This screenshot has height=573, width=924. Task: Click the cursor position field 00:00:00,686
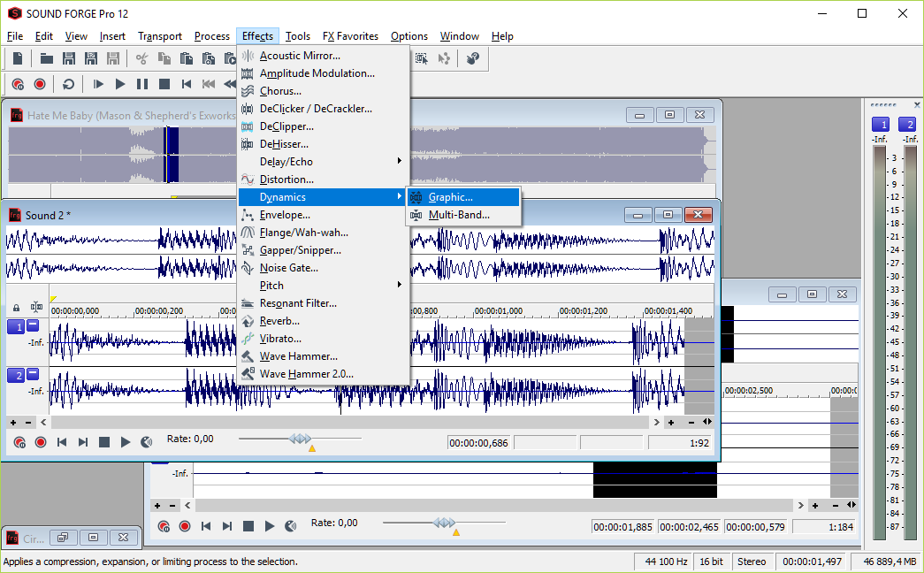(478, 443)
